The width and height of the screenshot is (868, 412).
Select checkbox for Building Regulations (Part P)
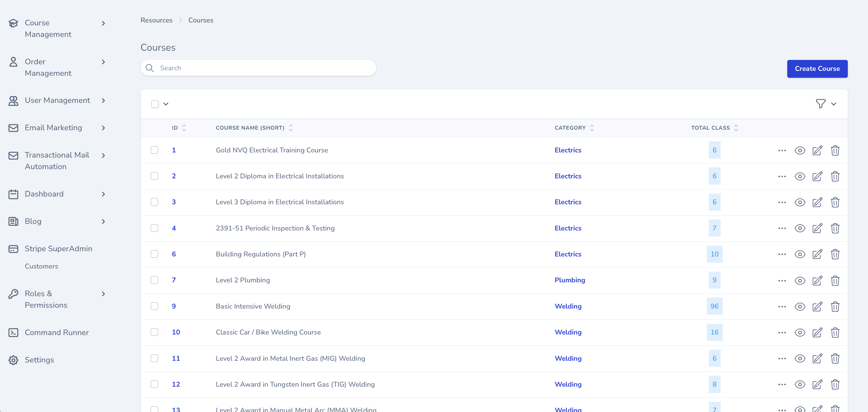(x=154, y=254)
